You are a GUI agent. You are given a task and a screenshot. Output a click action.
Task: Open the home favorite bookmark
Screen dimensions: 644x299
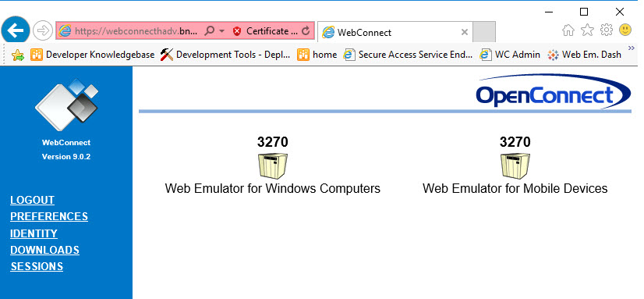pos(317,55)
